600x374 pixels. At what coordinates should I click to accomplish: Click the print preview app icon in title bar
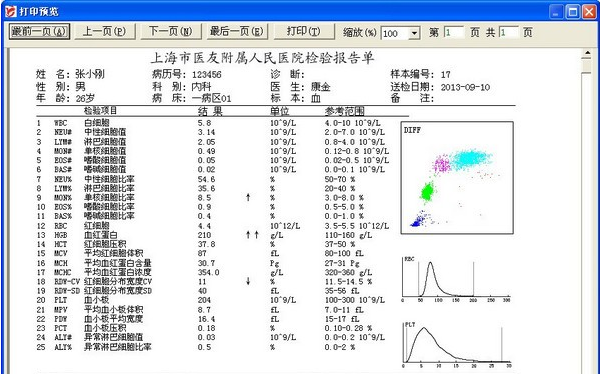click(10, 11)
